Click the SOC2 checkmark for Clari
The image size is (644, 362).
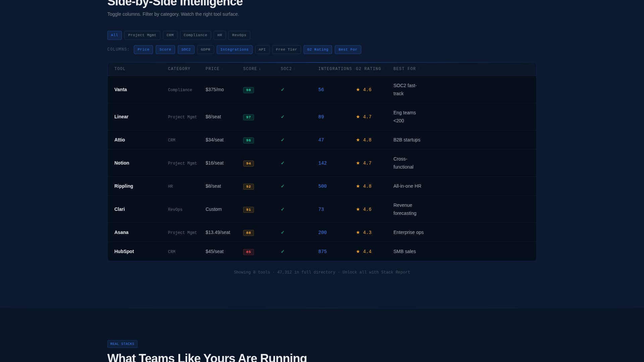point(283,209)
